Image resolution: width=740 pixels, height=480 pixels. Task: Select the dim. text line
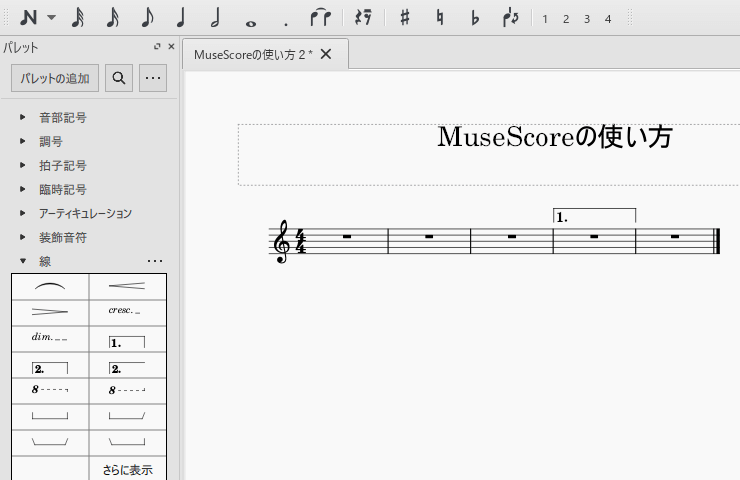tap(50, 339)
